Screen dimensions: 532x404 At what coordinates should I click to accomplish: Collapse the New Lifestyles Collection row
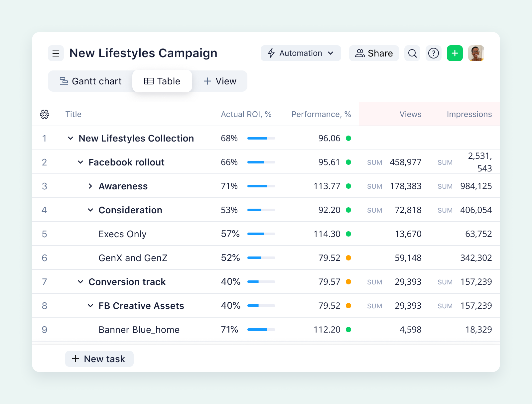(70, 139)
